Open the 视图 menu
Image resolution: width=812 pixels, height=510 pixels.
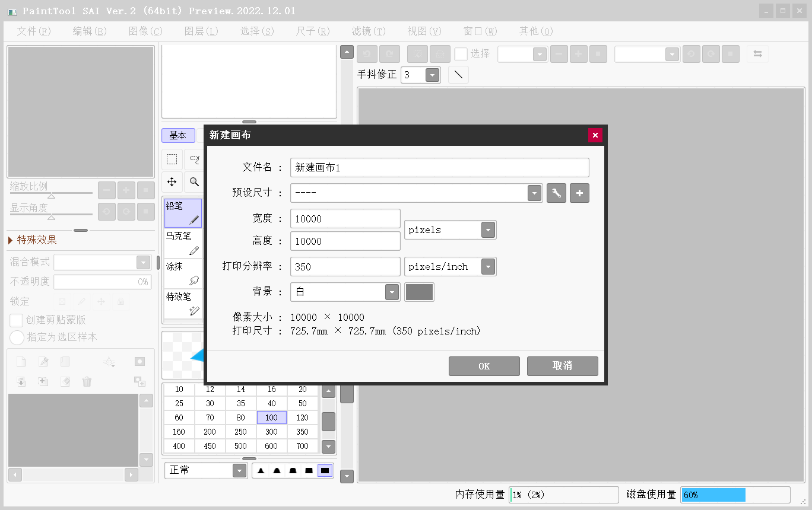424,31
